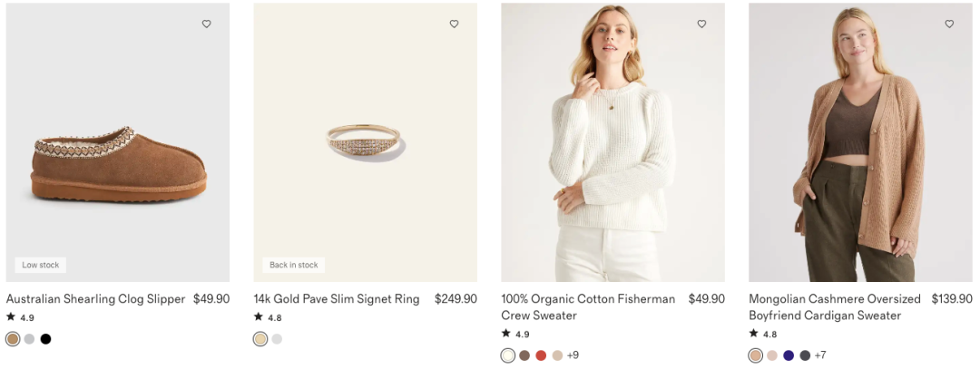Image resolution: width=980 pixels, height=369 pixels.
Task: Select yellow gold swatch for Signet Ring
Action: tap(260, 339)
